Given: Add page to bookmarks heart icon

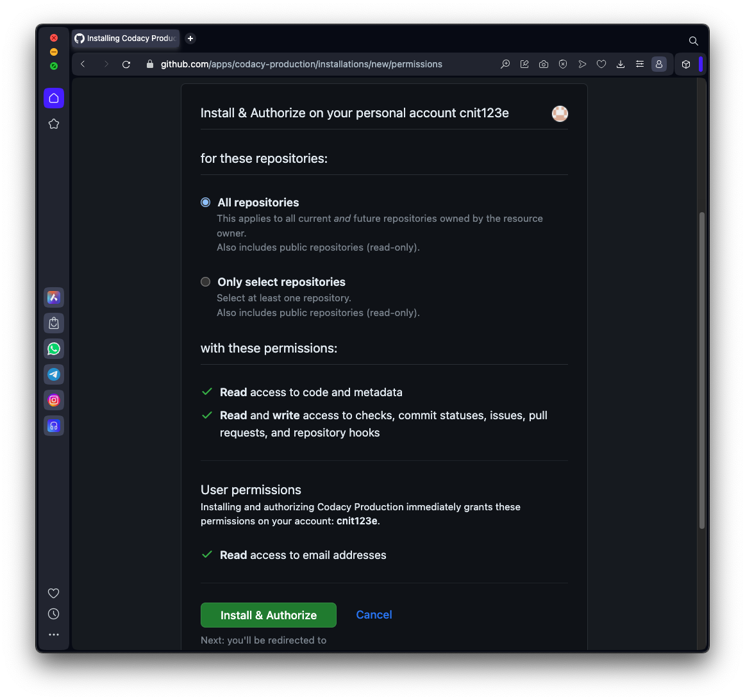Looking at the screenshot, I should [601, 64].
